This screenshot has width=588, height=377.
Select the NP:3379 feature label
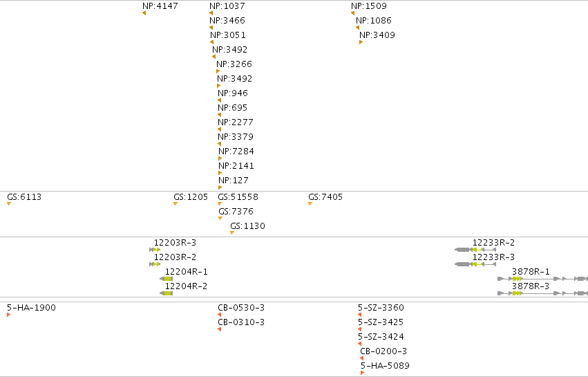coord(236,137)
